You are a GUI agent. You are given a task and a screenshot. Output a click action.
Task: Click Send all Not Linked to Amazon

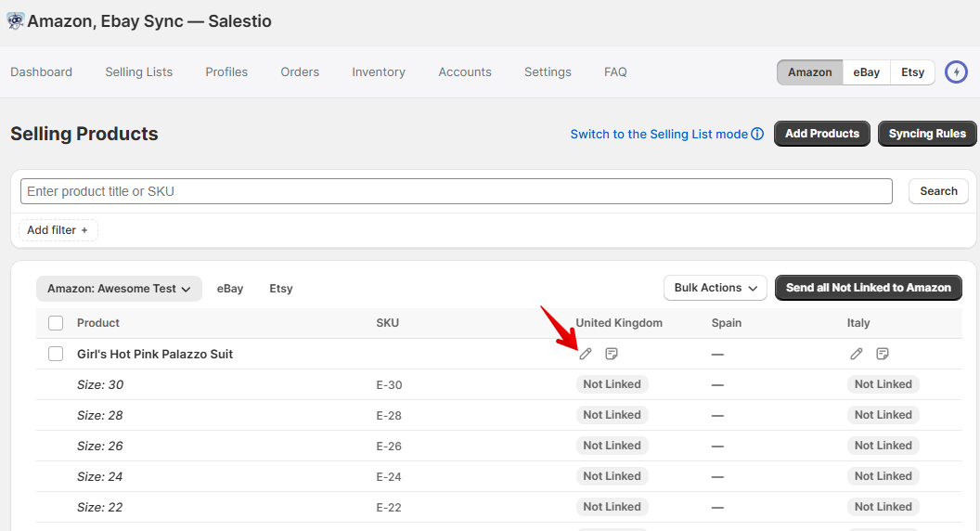tap(868, 288)
